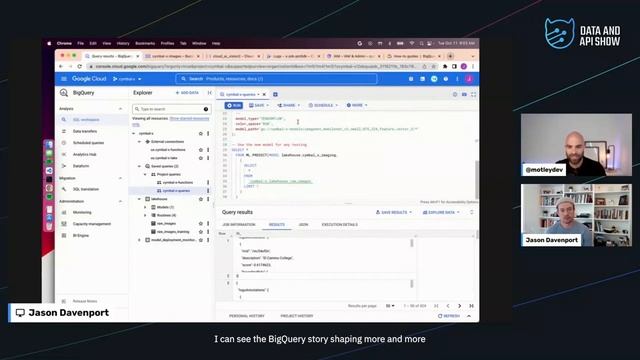The image size is (640, 360).
Task: Switch to the EXECUTION DETAILS tab
Action: [340, 225]
